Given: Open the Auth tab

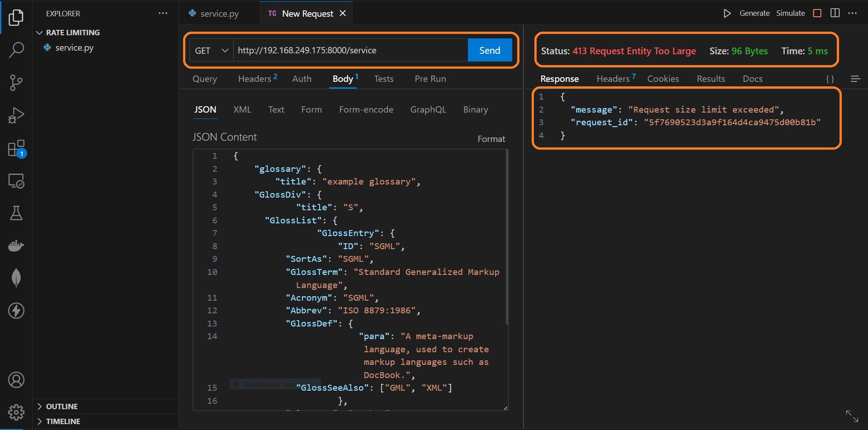Looking at the screenshot, I should 302,79.
